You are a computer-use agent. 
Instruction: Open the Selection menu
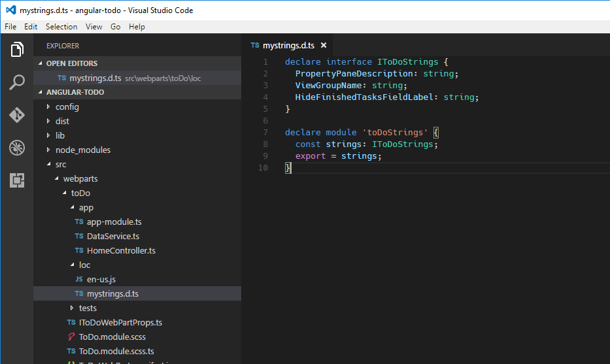coord(61,27)
